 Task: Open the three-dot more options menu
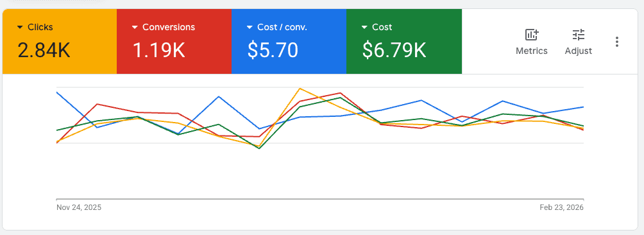click(617, 42)
